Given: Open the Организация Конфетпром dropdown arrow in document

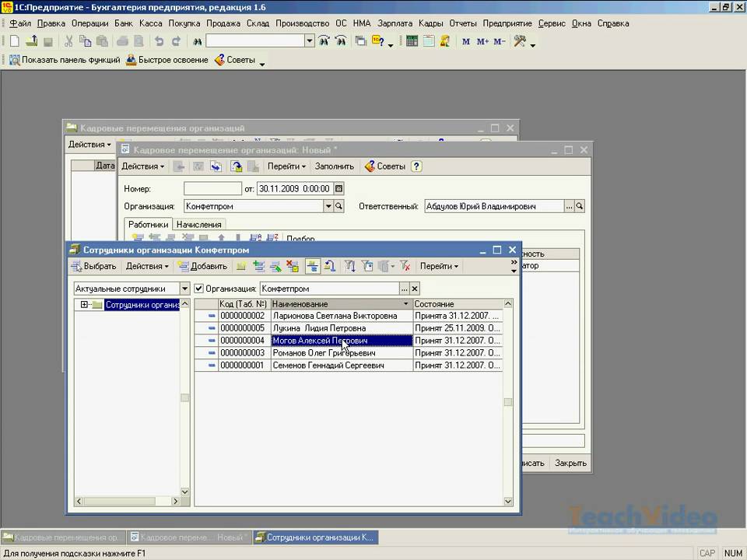Looking at the screenshot, I should [328, 206].
